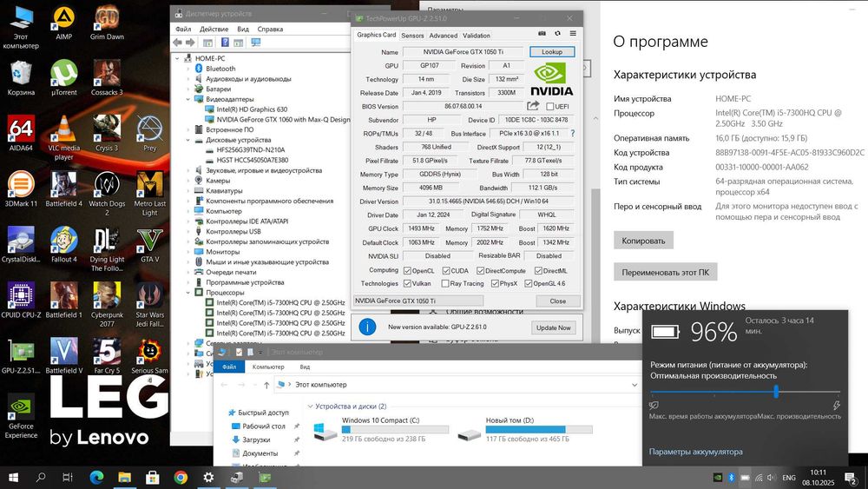Click the Help icon in Device Manager toolbar

point(225,42)
